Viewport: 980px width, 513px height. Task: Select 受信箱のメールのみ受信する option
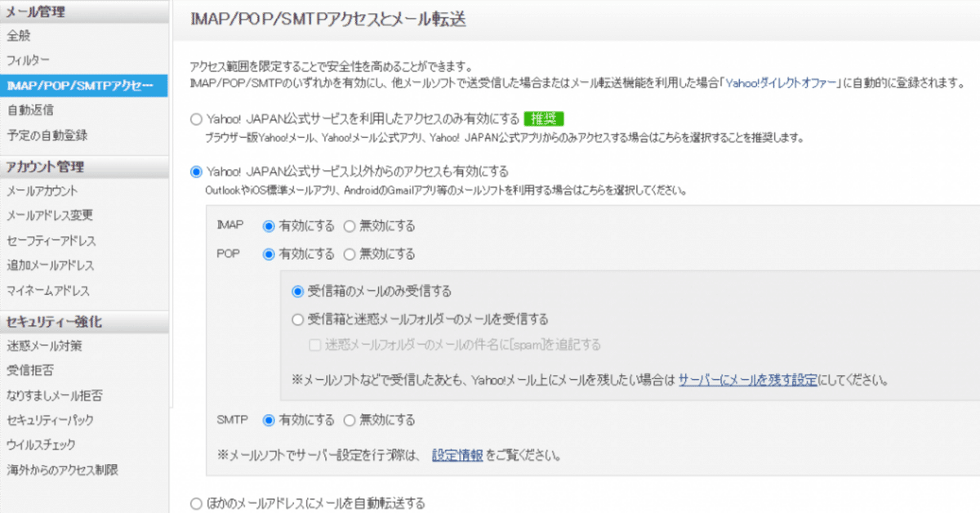point(297,292)
